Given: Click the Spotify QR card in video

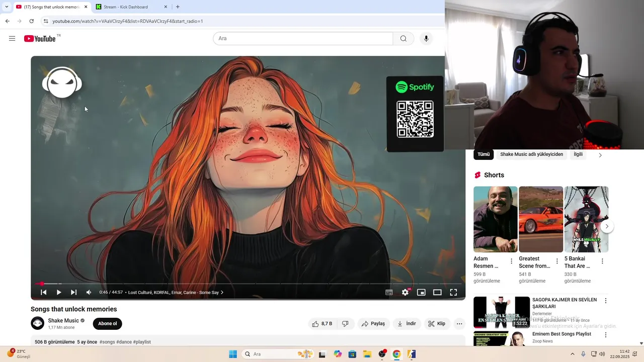Looking at the screenshot, I should coord(415,114).
